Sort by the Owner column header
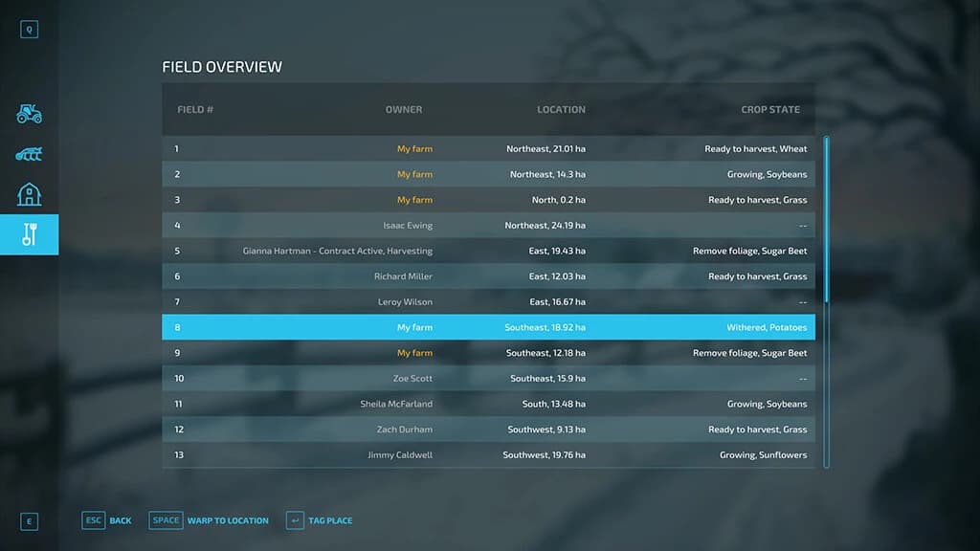This screenshot has height=551, width=980. point(403,109)
